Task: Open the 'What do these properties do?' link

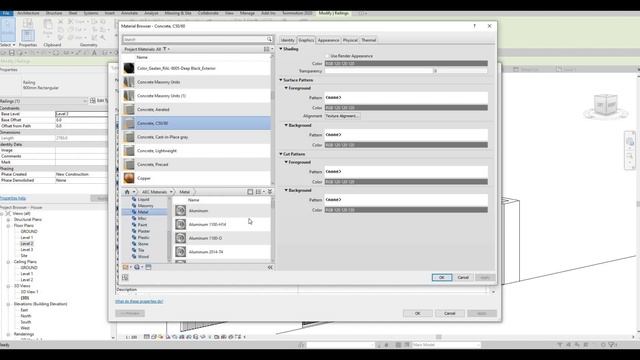Action: click(139, 302)
